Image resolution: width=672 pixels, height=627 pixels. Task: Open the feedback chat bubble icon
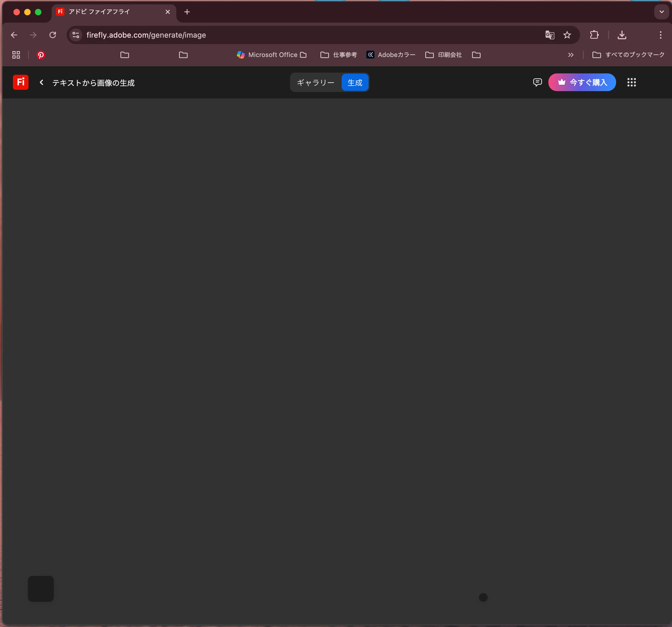pos(537,82)
